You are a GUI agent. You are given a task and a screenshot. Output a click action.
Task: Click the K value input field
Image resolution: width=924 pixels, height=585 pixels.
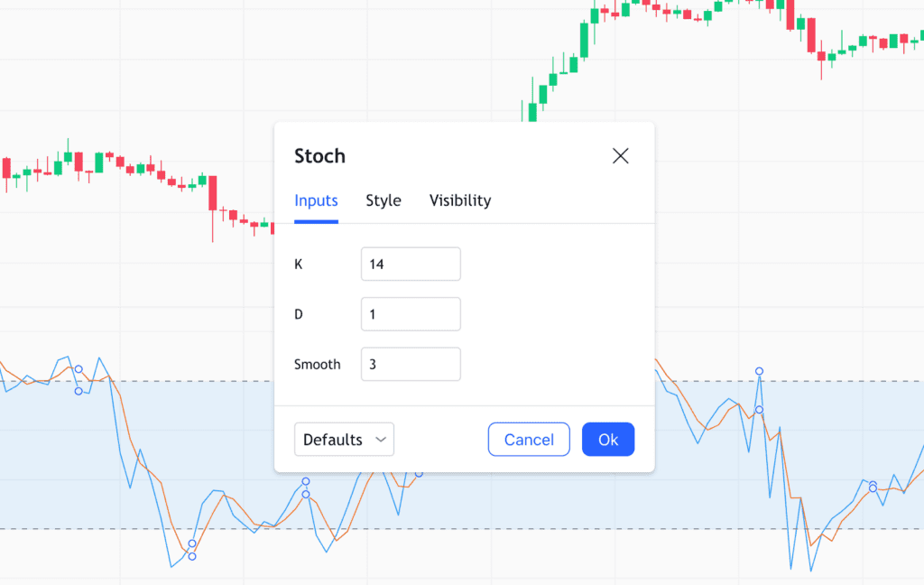pos(411,264)
